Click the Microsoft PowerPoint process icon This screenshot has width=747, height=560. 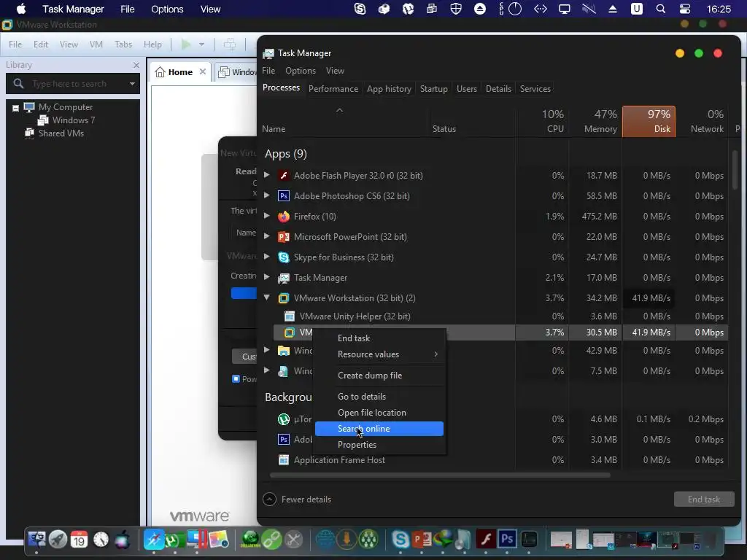coord(284,237)
